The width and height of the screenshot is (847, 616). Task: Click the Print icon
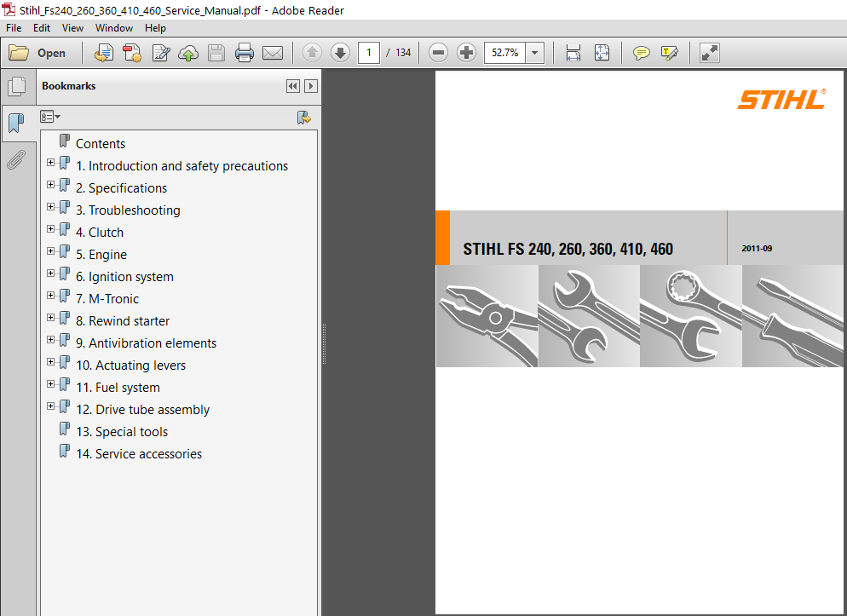click(x=245, y=53)
